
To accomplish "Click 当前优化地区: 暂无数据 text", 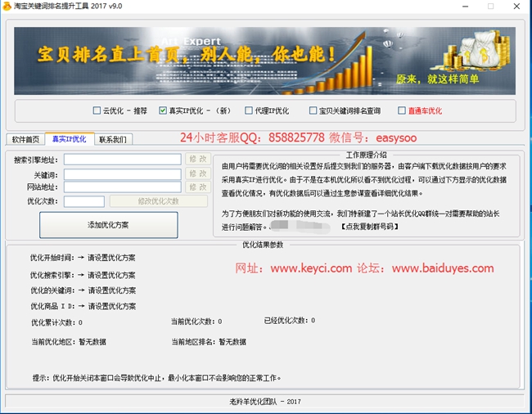I will (69, 342).
